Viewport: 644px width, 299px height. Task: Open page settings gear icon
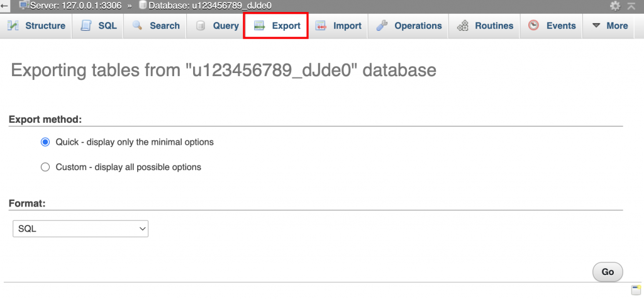(x=615, y=6)
